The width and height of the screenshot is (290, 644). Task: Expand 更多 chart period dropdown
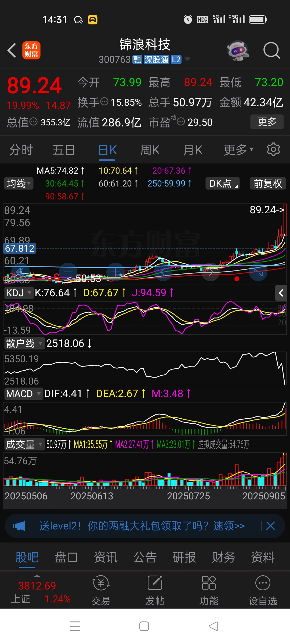click(x=239, y=150)
